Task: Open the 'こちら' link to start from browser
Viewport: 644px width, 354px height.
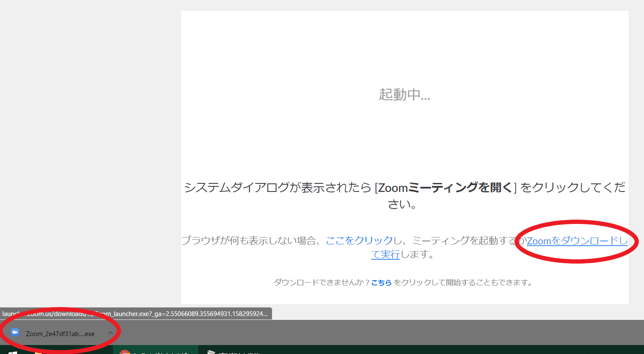Action: [x=381, y=282]
